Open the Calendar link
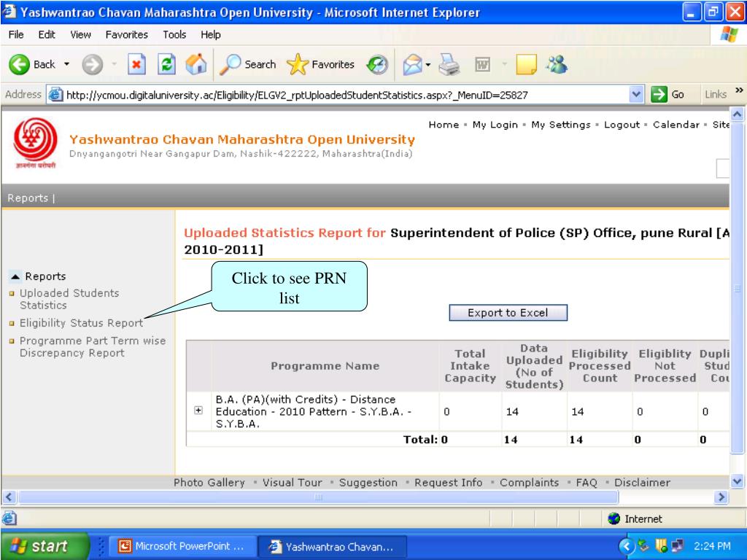Screen dimensions: 747x560 coord(676,125)
